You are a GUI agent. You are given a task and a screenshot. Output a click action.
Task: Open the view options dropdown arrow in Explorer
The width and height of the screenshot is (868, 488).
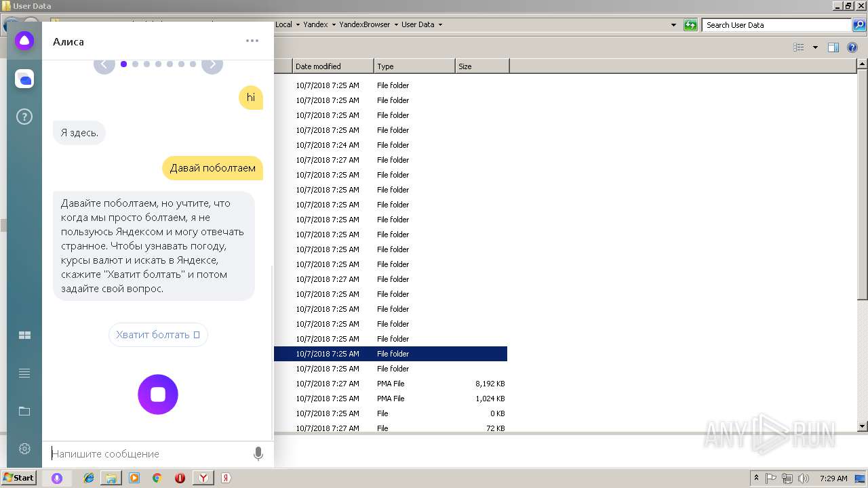(x=815, y=47)
